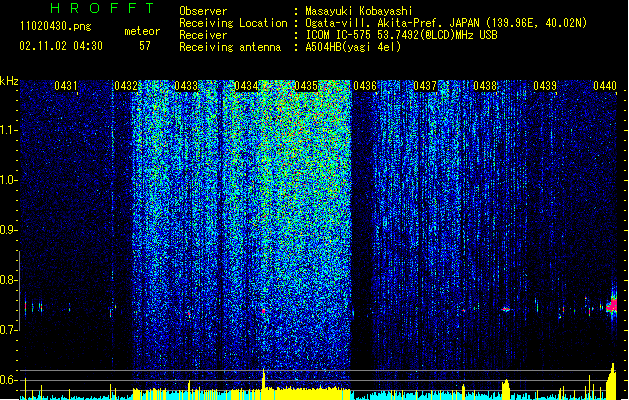The width and height of the screenshot is (629, 400).
Task: Click the 0431 time marker
Action: coord(66,86)
